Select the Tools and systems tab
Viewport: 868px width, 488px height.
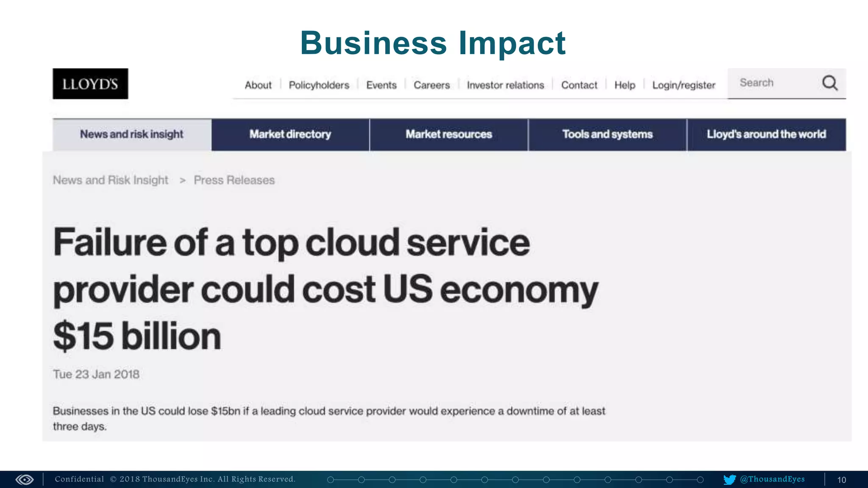click(607, 135)
